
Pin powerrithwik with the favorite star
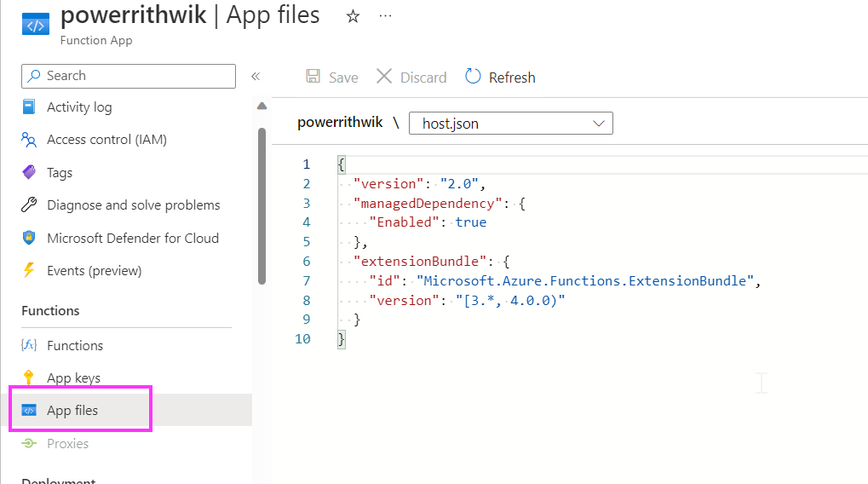tap(353, 16)
